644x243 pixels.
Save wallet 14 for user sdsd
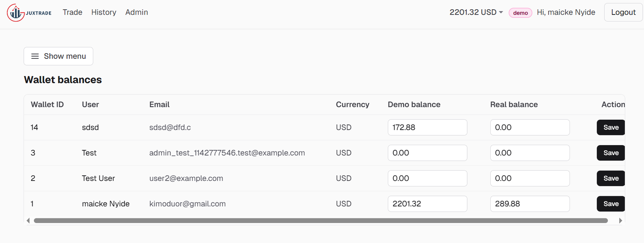coord(611,127)
